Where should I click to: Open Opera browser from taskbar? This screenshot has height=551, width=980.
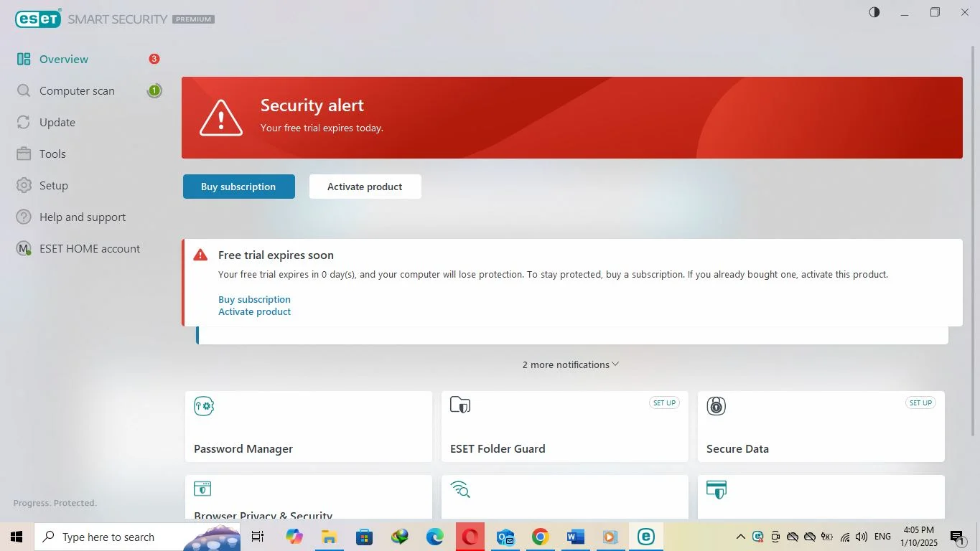coord(470,537)
